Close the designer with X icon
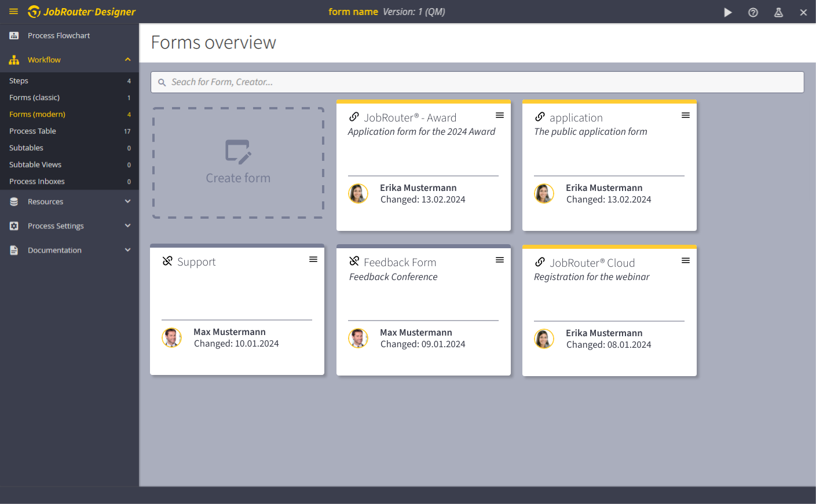Image resolution: width=816 pixels, height=504 pixels. click(803, 12)
